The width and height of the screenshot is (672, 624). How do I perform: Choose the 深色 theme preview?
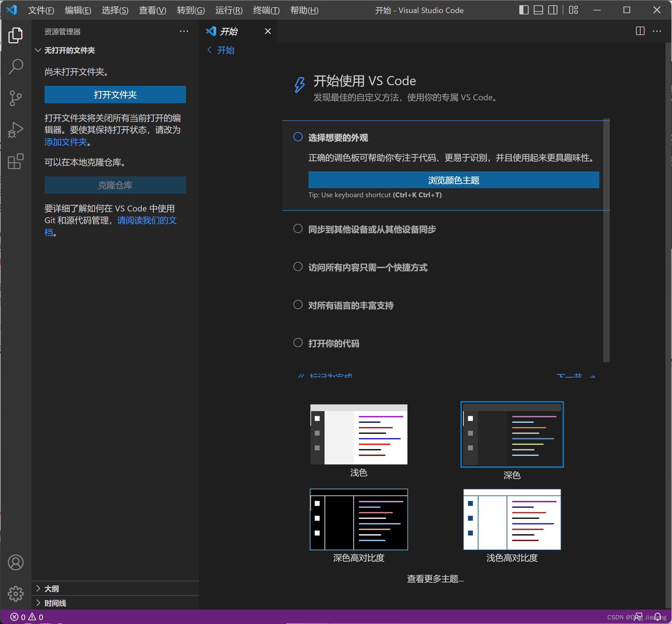pyautogui.click(x=512, y=434)
